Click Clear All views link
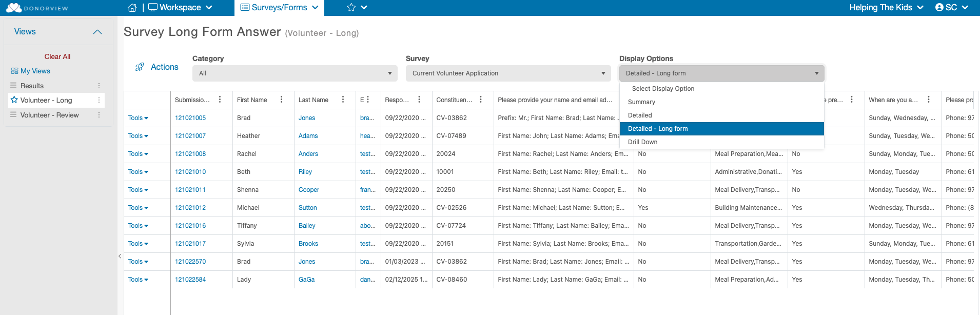 point(57,56)
